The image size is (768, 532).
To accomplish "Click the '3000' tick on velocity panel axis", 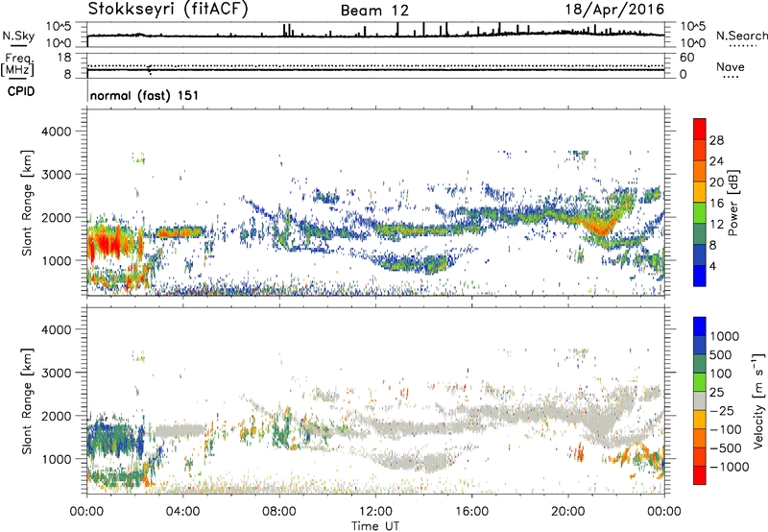I will 57,373.
